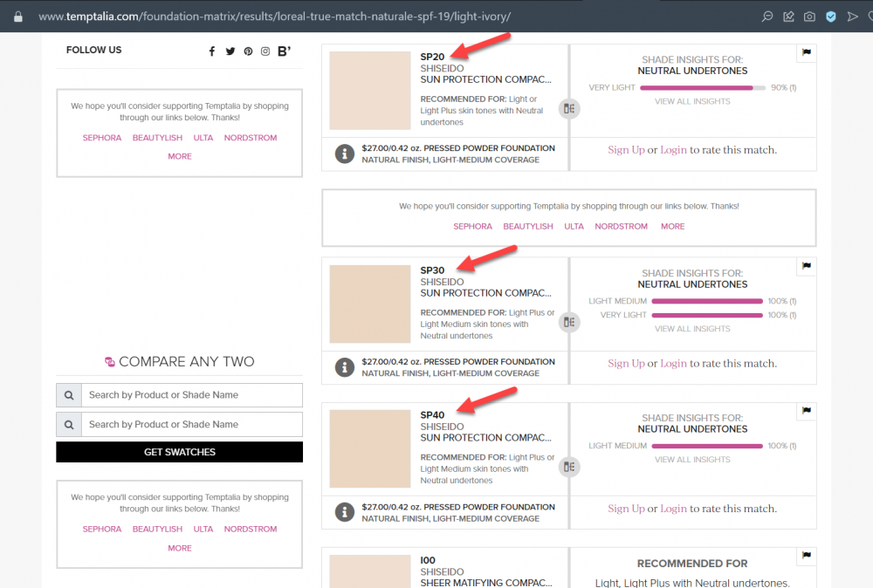Click the Bloglovin icon next to Instagram
This screenshot has width=873, height=588.
[x=283, y=51]
